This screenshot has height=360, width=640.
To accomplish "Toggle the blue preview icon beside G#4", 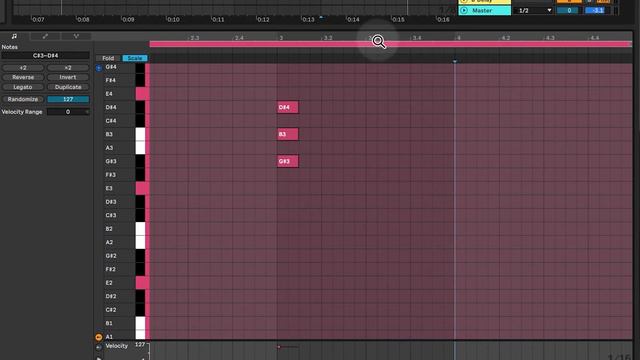I will pos(99,68).
